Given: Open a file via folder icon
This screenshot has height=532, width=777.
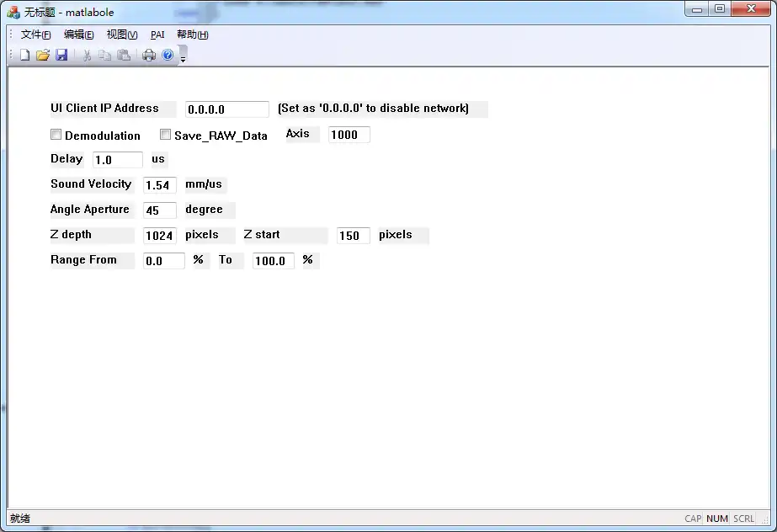Looking at the screenshot, I should [43, 55].
